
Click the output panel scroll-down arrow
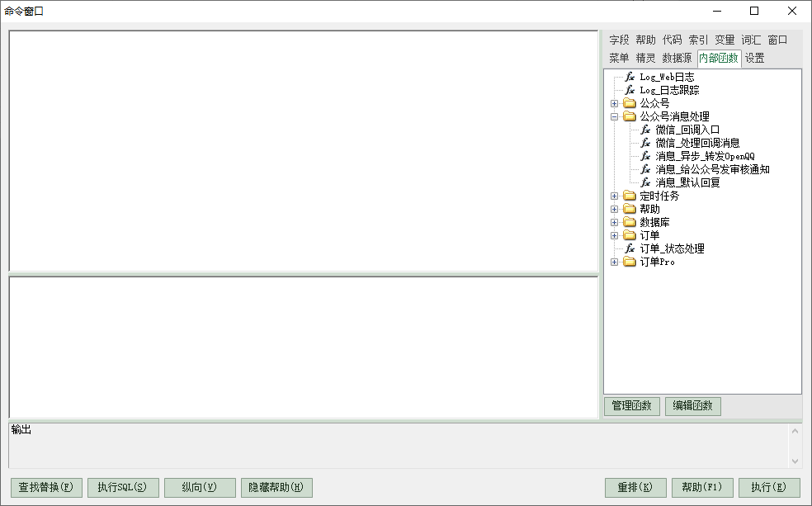pyautogui.click(x=795, y=461)
